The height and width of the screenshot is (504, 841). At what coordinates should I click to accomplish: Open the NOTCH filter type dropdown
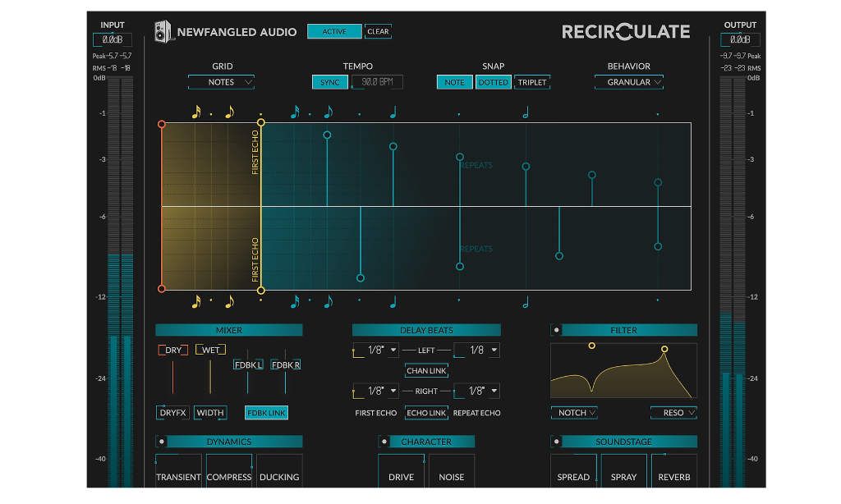pos(574,413)
